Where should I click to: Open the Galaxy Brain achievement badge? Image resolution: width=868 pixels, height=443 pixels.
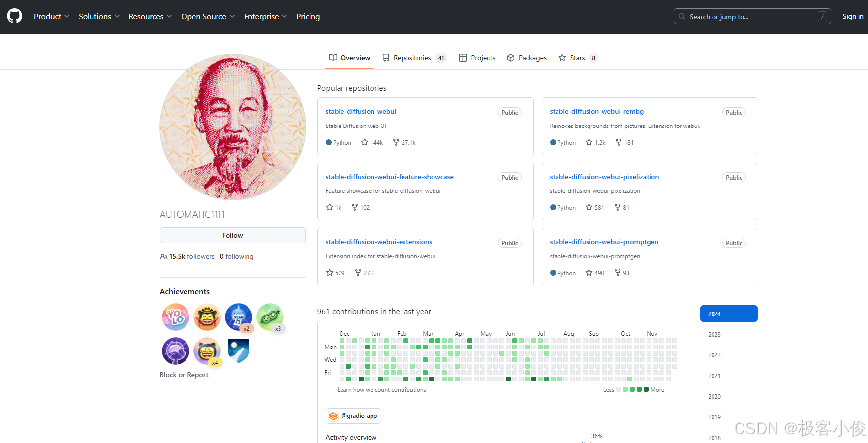tap(176, 351)
